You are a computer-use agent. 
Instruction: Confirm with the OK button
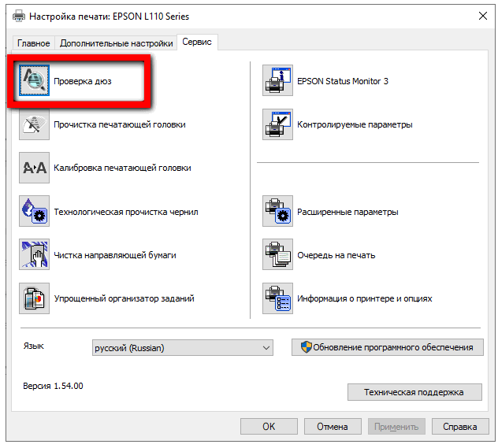click(x=269, y=427)
